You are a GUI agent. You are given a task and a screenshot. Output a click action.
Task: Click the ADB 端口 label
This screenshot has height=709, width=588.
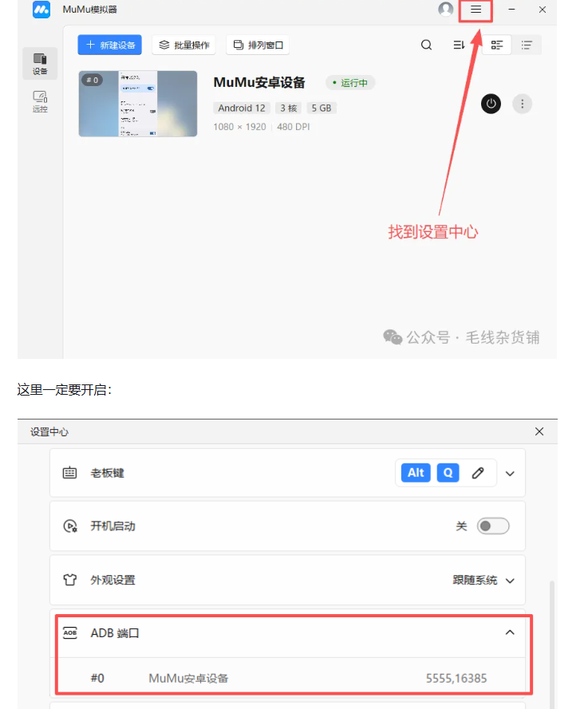[x=115, y=633]
